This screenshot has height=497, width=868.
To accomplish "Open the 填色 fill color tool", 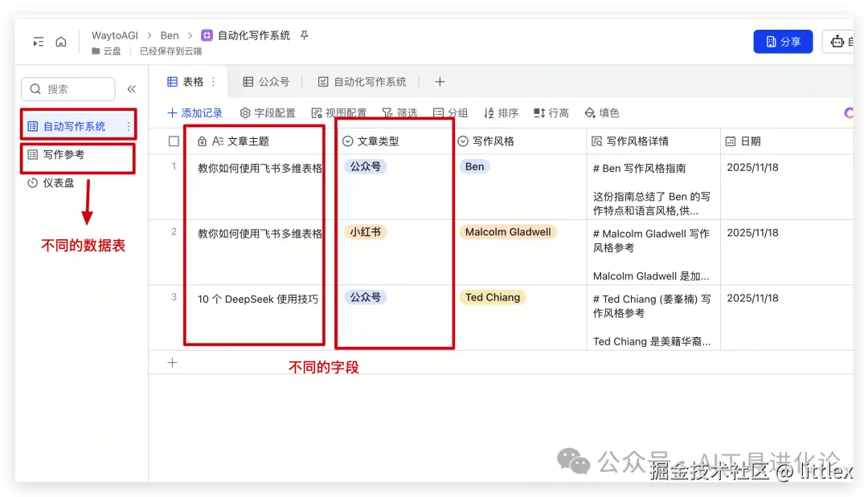I will click(602, 112).
